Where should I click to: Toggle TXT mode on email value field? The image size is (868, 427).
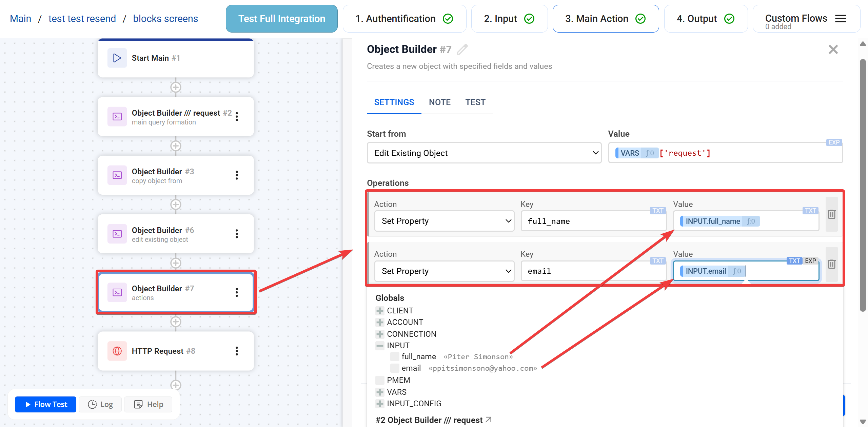point(794,261)
